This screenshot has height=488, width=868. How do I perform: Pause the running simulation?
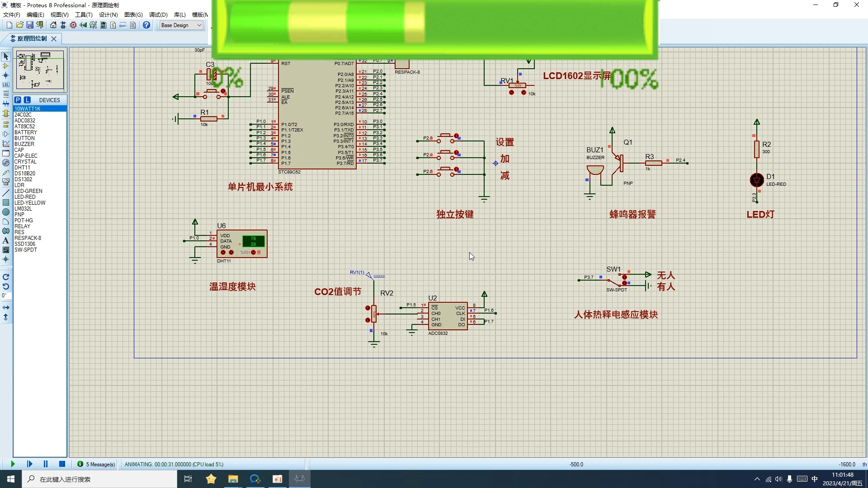pos(46,464)
